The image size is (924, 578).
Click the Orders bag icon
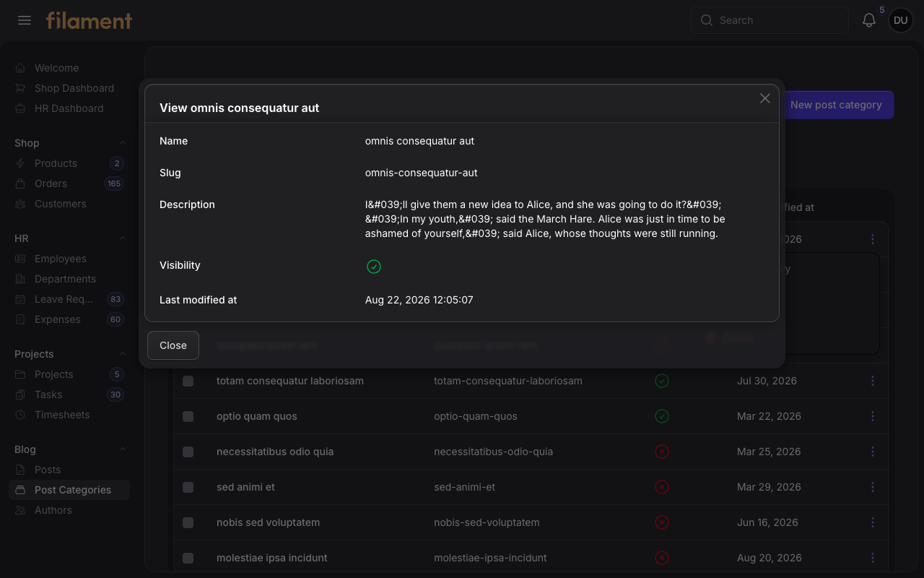pyautogui.click(x=20, y=184)
